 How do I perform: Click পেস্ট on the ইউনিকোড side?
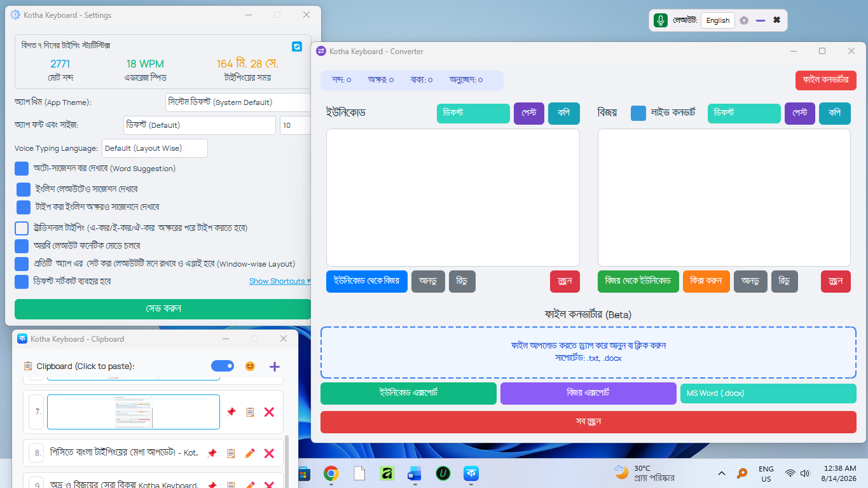coord(529,114)
